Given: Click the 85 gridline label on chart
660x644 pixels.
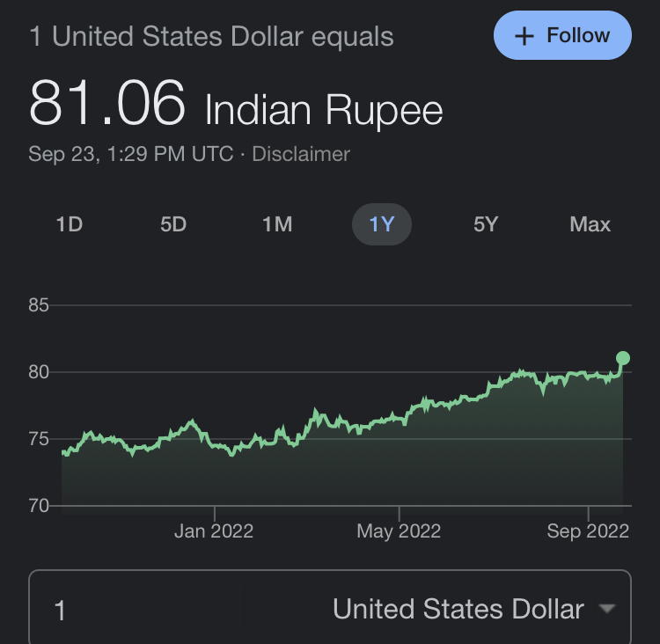Looking at the screenshot, I should [x=39, y=306].
